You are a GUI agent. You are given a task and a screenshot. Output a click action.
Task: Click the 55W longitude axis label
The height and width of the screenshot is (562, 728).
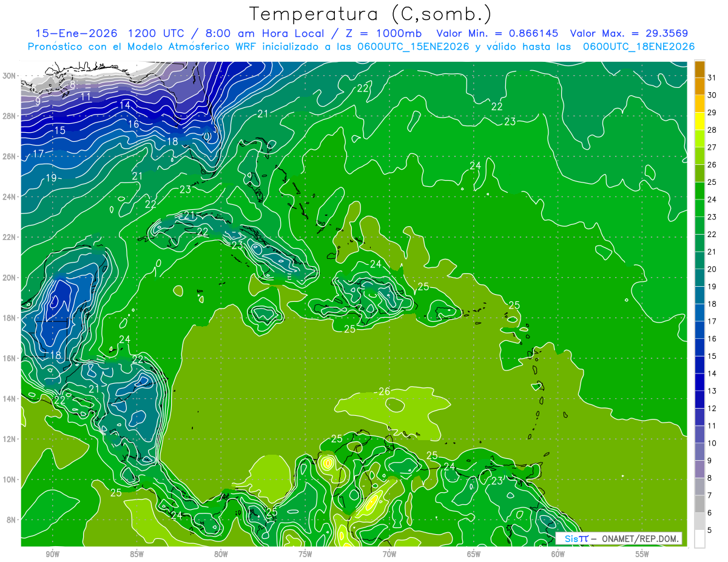coord(642,554)
